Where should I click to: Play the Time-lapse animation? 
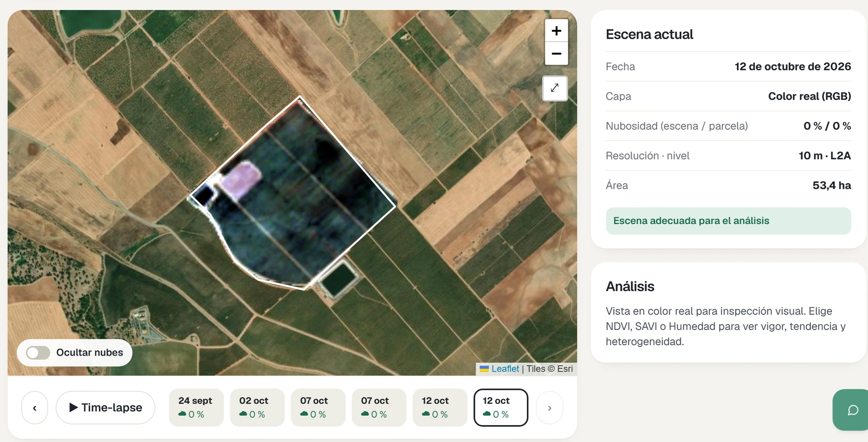[x=105, y=408]
